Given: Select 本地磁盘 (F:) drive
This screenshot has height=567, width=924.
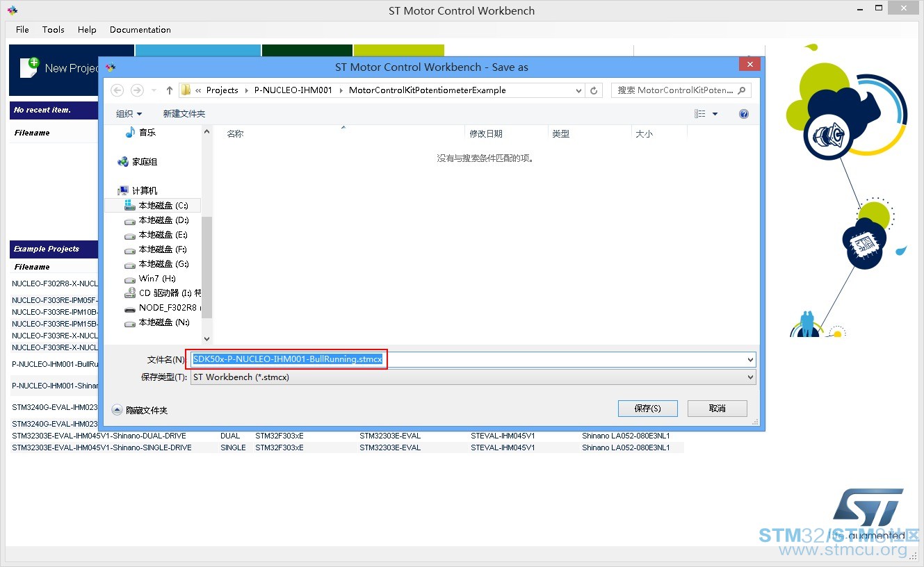Looking at the screenshot, I should [x=157, y=249].
